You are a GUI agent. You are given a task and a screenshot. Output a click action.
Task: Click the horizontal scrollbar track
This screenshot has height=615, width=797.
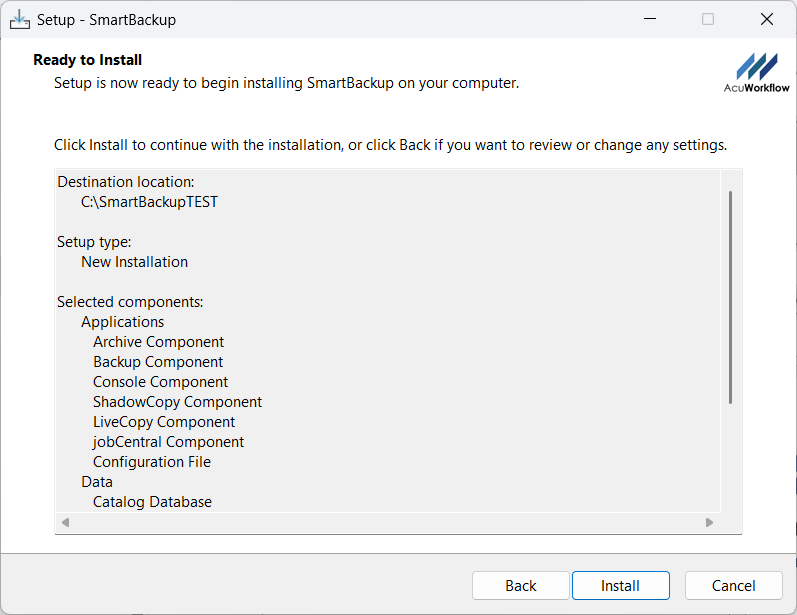386,522
